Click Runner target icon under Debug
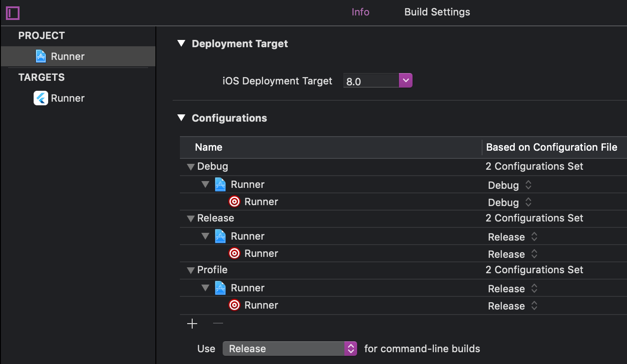 [x=234, y=202]
